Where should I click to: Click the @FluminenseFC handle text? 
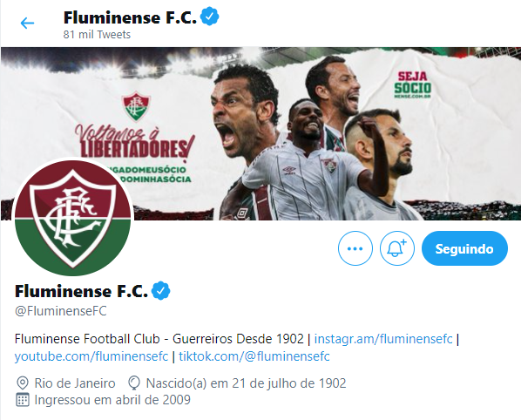(61, 311)
